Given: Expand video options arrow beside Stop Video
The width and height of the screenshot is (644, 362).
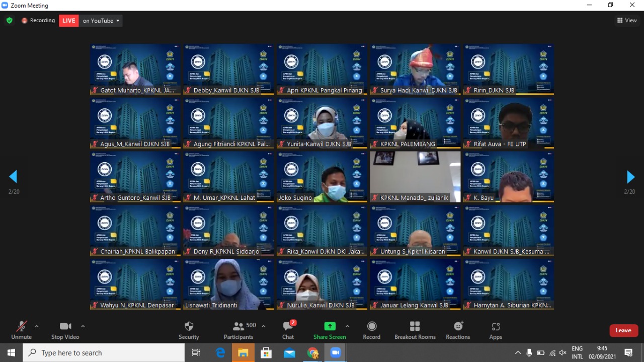Looking at the screenshot, I should [x=83, y=326].
